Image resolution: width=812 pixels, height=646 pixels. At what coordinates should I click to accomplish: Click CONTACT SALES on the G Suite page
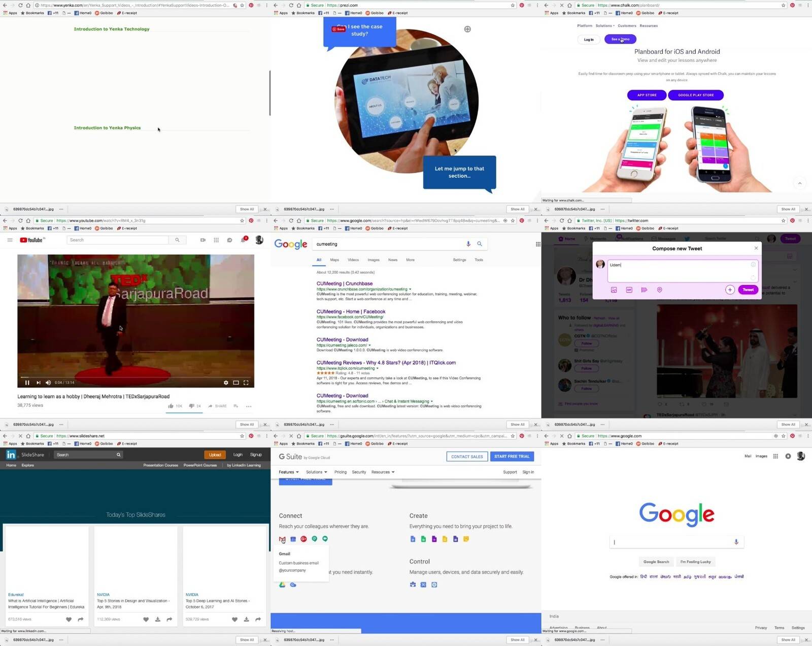click(467, 457)
